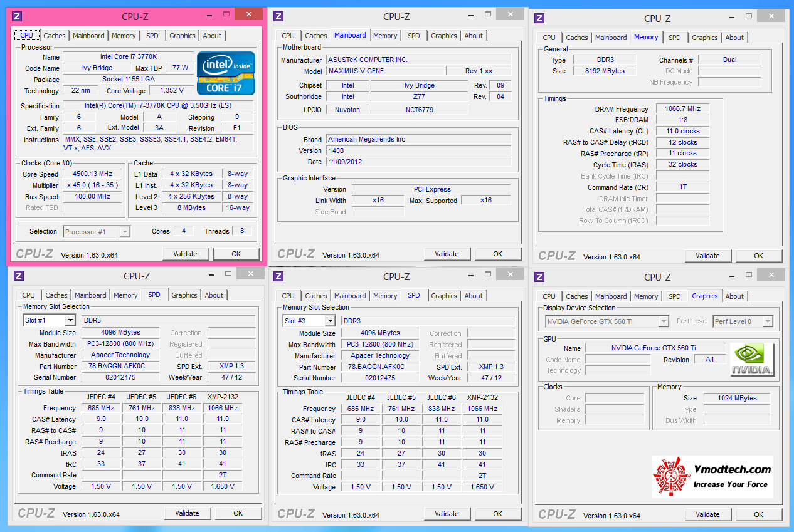
Task: Click the Intel Core i7 logo badge
Action: [226, 73]
